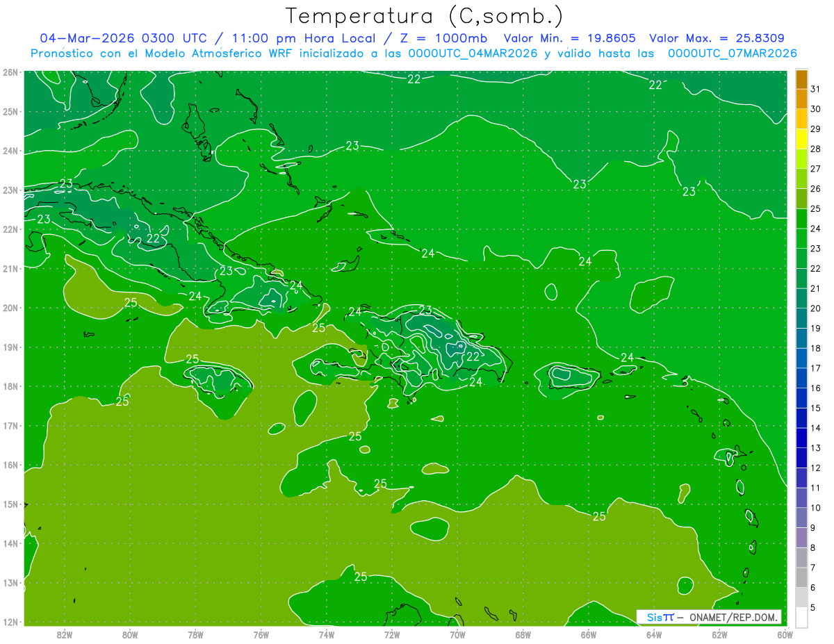Click the 60W longitude axis label
Screen dimensions: 834x644
tap(785, 634)
